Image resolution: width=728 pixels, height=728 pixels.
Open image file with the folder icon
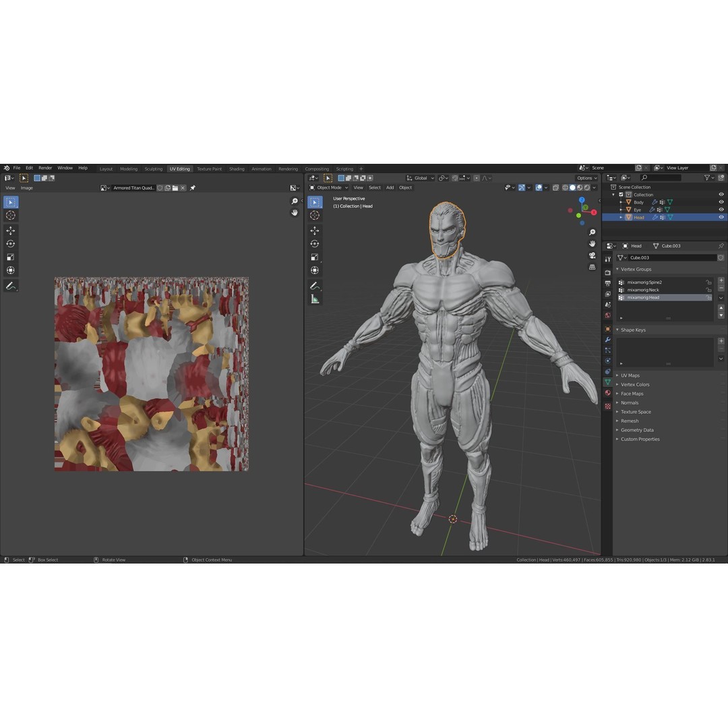coord(175,188)
